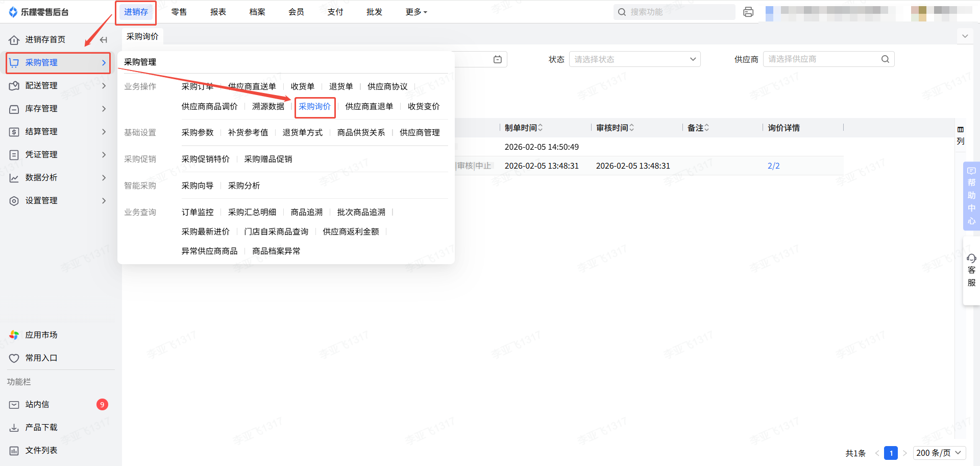This screenshot has width=980, height=466.
Task: Click the shopping cart icon for 采购管理
Action: click(14, 63)
